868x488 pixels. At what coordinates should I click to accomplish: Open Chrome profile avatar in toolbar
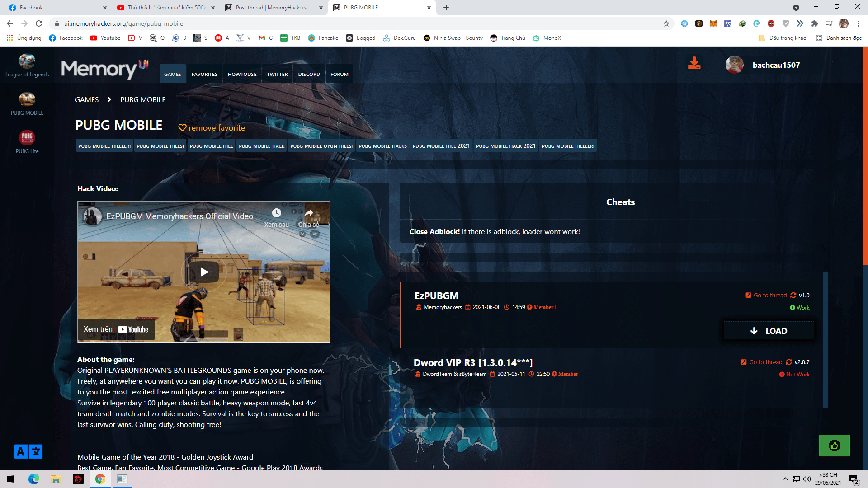click(x=844, y=23)
